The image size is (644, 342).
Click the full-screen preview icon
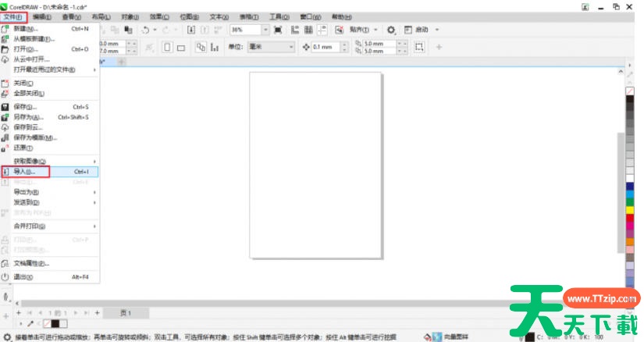pyautogui.click(x=278, y=30)
